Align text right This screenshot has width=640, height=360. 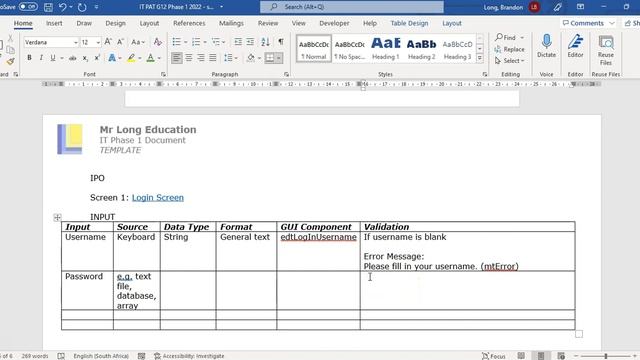(201, 58)
